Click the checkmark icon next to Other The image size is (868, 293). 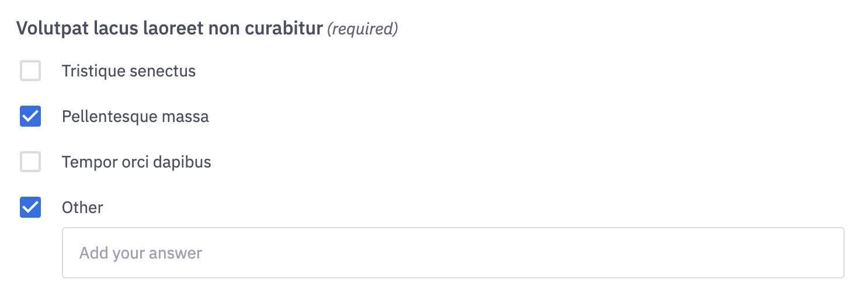click(30, 207)
